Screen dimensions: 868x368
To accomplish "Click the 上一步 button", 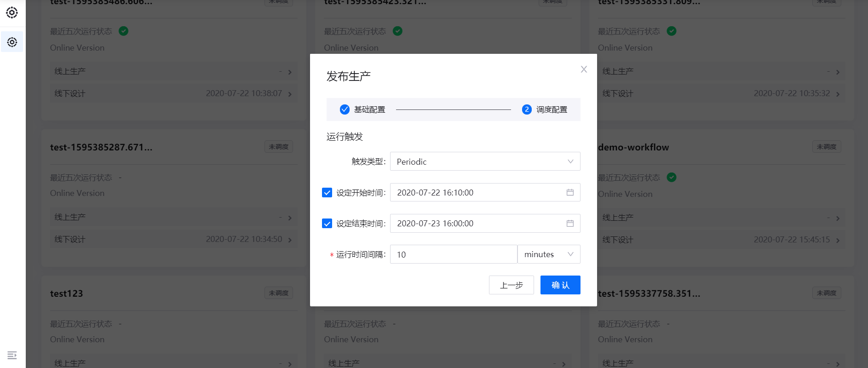I will (x=511, y=285).
